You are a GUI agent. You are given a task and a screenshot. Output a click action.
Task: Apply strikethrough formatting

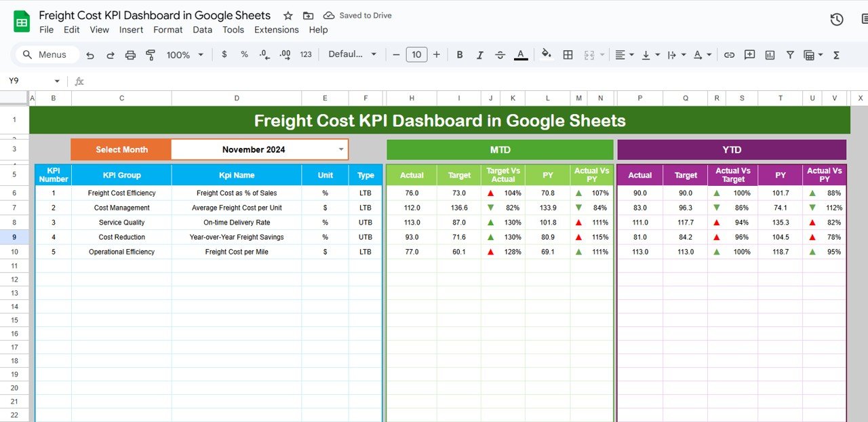pos(500,54)
